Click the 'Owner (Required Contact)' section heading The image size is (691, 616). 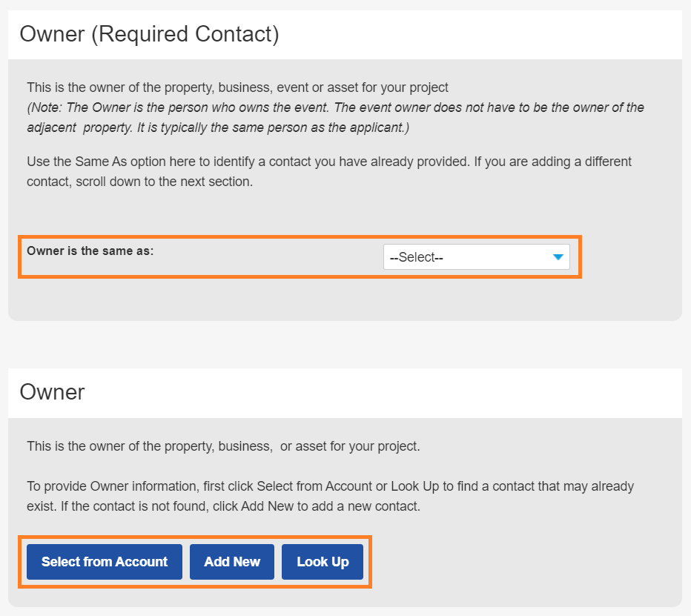tap(149, 35)
